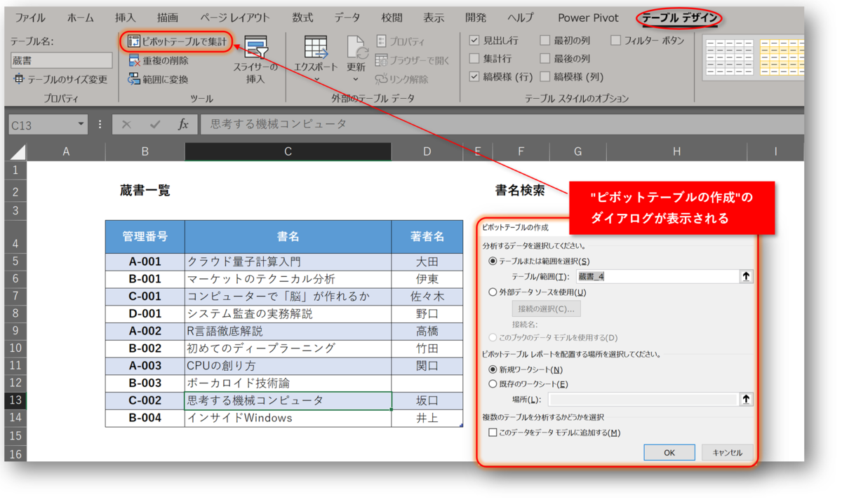Screen dimensions: 842x504
Task: Switch to the Power Pivot ribbon tab
Action: pyautogui.click(x=588, y=17)
